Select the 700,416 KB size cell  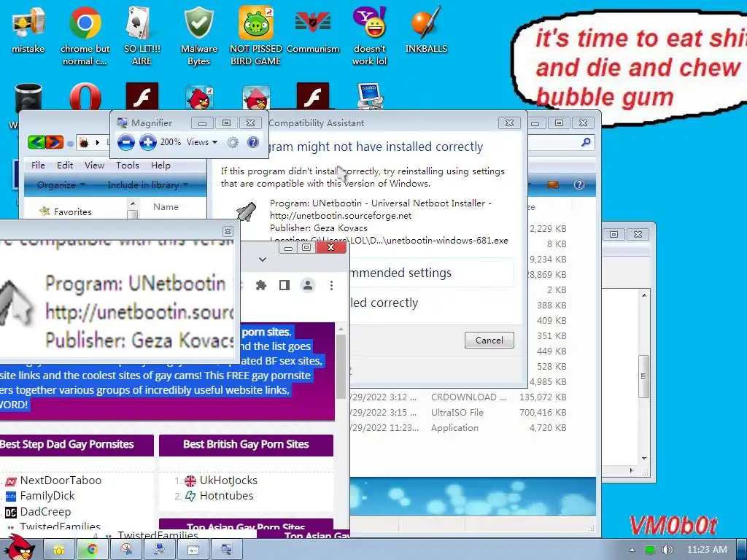pyautogui.click(x=543, y=413)
